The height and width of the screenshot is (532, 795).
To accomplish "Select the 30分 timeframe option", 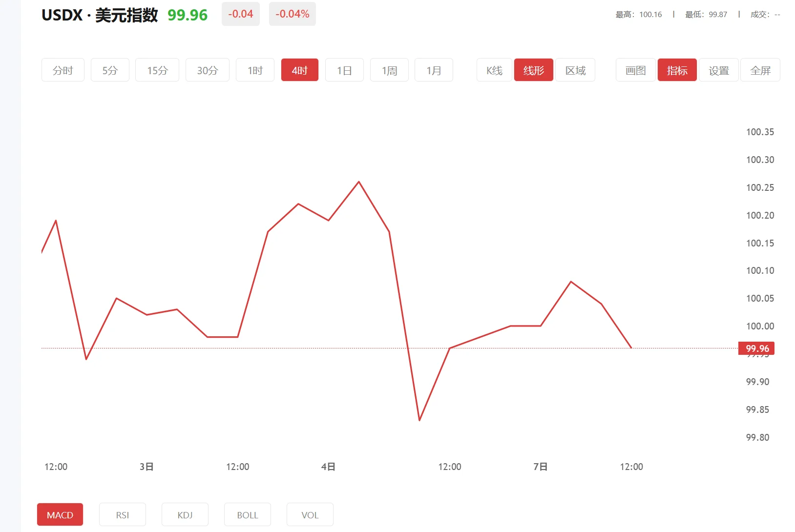I will [207, 70].
